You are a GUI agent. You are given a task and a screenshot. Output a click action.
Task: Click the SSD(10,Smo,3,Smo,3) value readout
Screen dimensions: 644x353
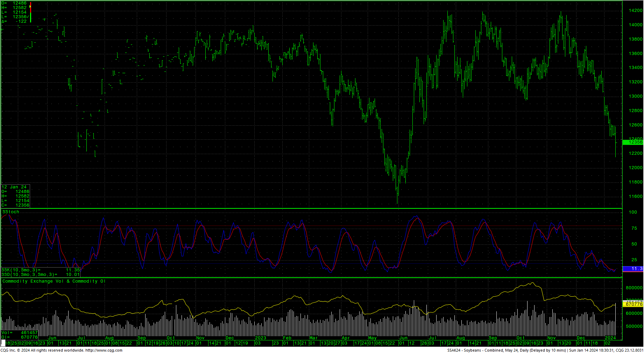coord(41,275)
